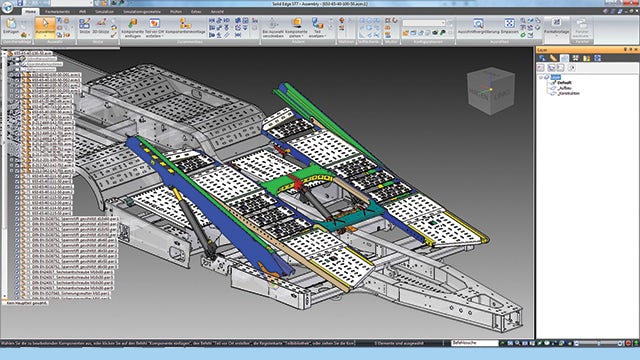
Task: Focus the Befehlssuche command search field
Action: (x=475, y=343)
